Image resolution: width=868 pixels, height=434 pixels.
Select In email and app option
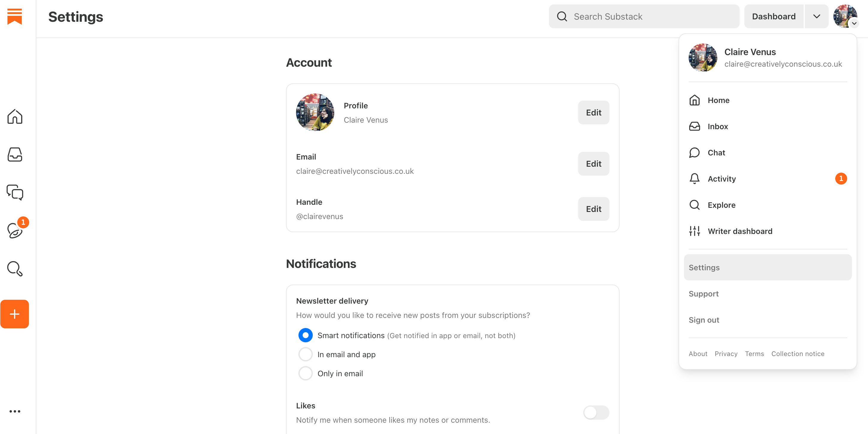coord(305,354)
